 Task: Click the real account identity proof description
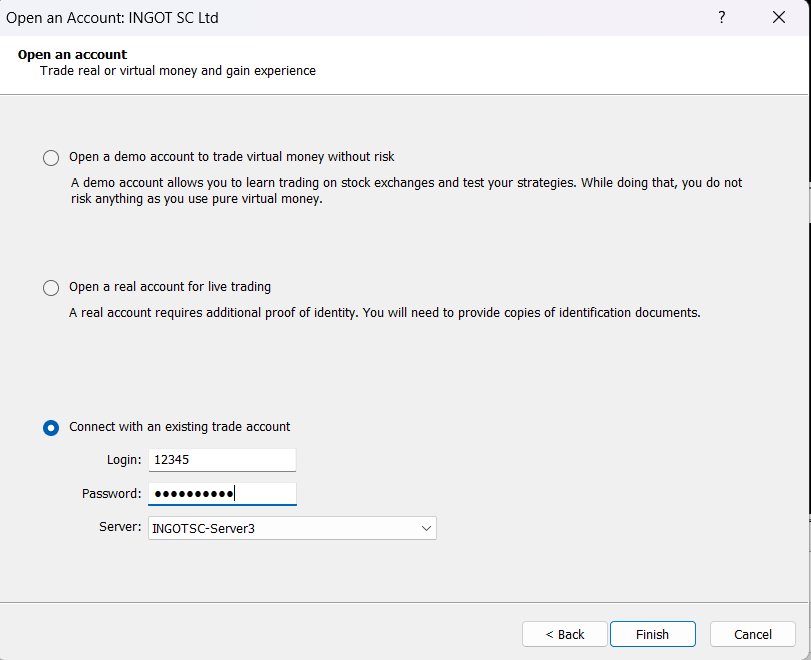point(385,313)
